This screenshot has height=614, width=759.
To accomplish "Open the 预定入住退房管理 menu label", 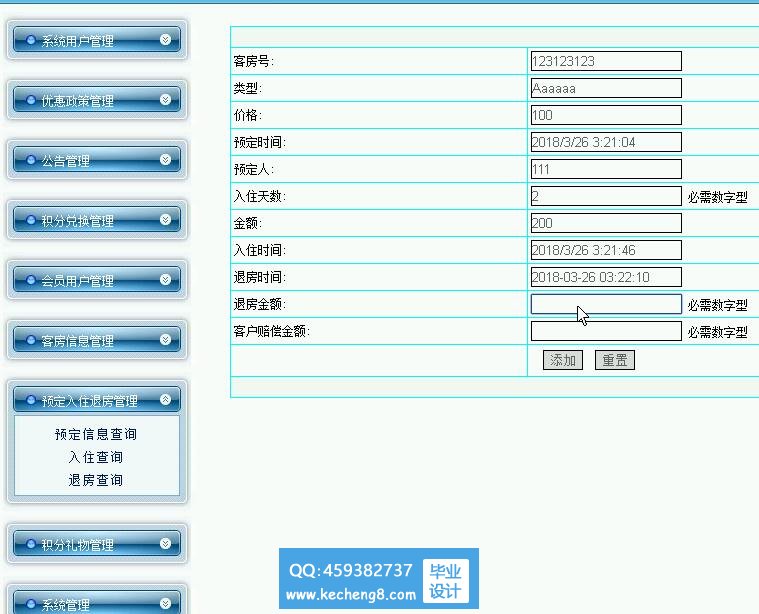I will 90,401.
